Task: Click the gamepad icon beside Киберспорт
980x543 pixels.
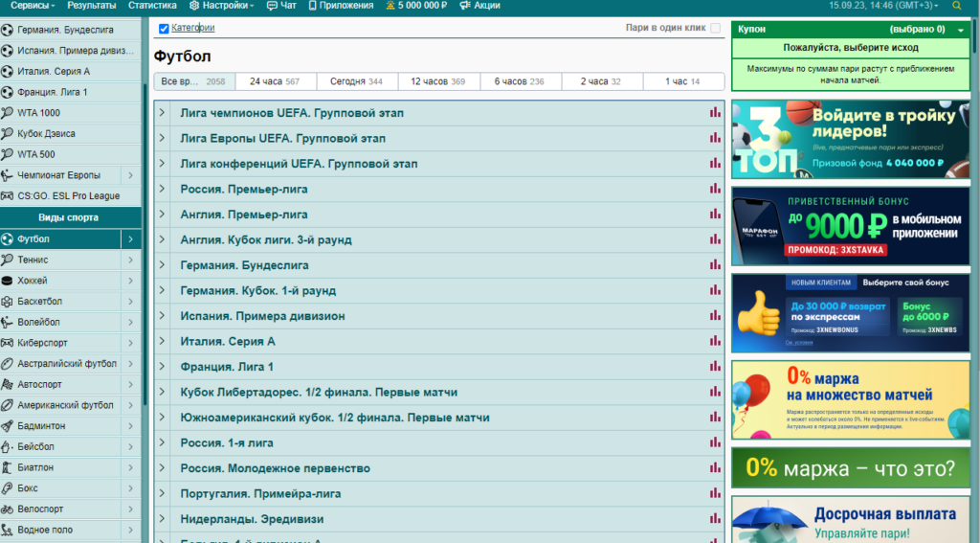Action: (7, 343)
